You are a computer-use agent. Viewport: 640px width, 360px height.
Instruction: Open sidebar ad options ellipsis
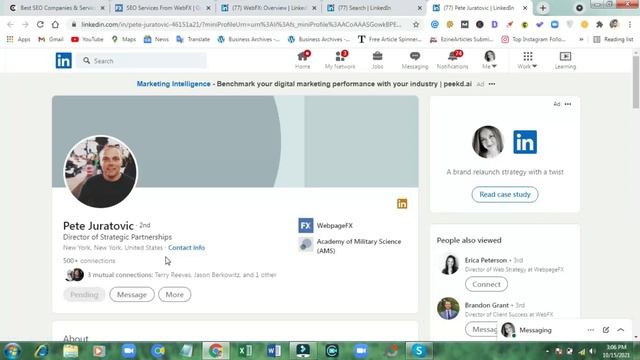point(568,104)
